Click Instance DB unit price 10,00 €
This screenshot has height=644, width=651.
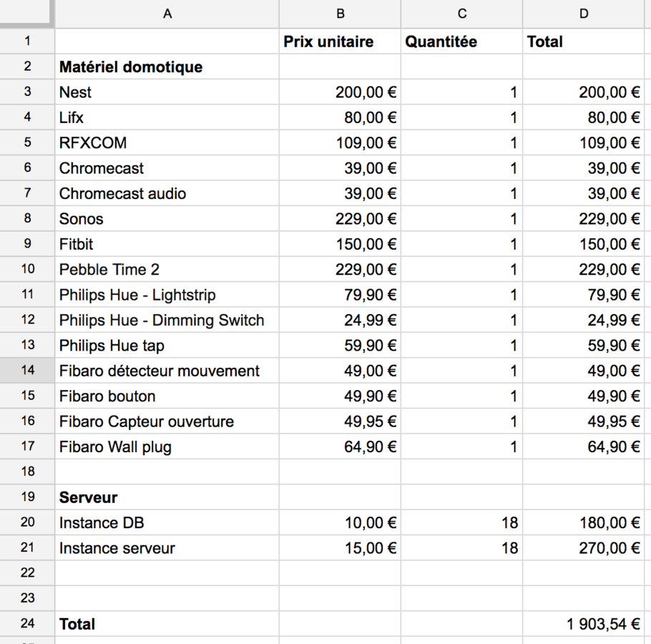(340, 522)
